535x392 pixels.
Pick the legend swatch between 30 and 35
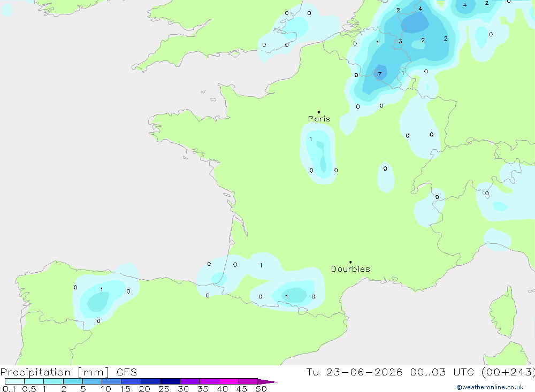[x=189, y=381]
